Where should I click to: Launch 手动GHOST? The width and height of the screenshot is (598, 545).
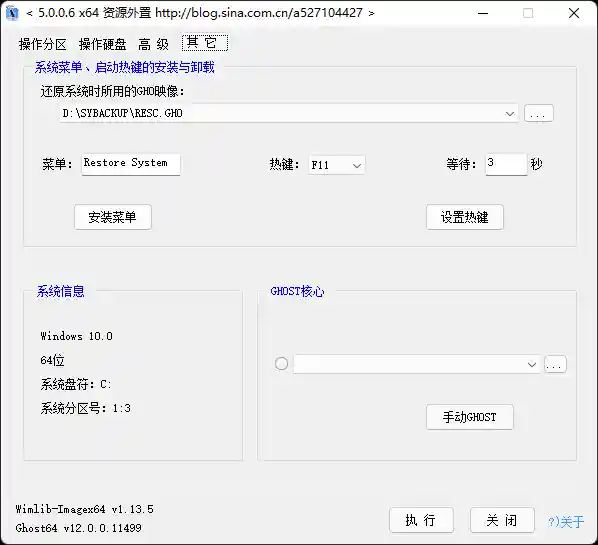point(470,417)
